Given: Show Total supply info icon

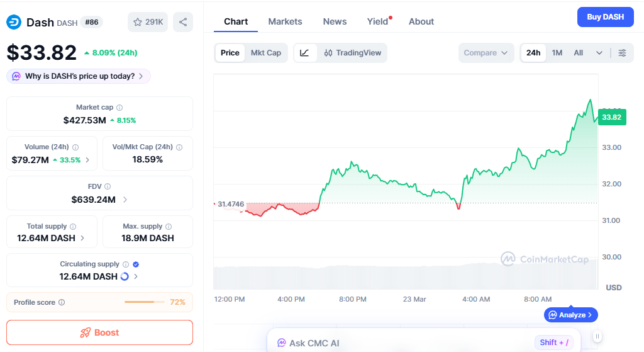Looking at the screenshot, I should tap(73, 227).
